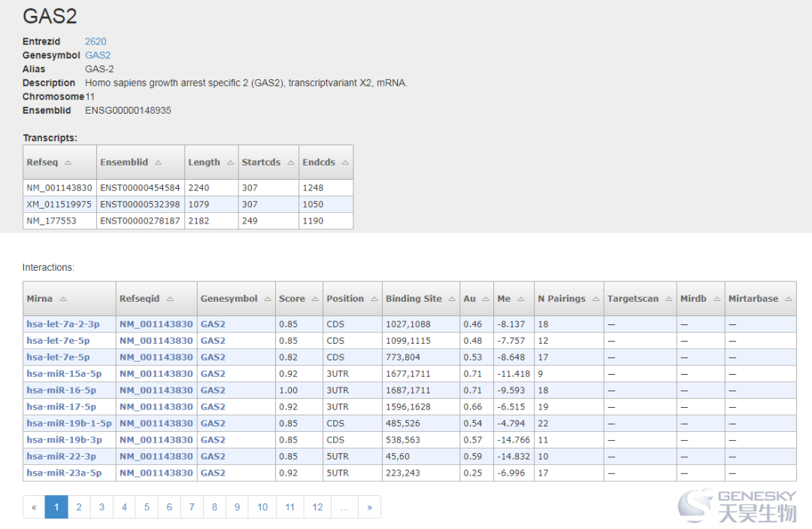The width and height of the screenshot is (812, 529).
Task: Select page 1 in pagination
Action: point(56,507)
